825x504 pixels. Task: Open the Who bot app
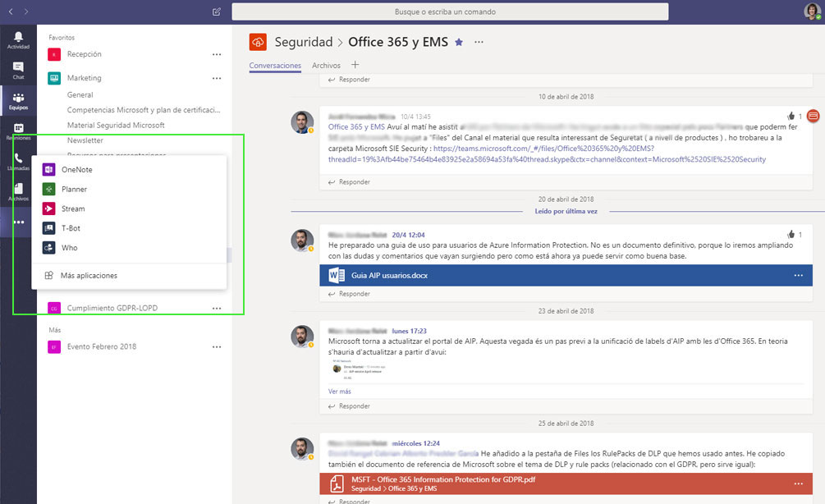click(x=69, y=248)
